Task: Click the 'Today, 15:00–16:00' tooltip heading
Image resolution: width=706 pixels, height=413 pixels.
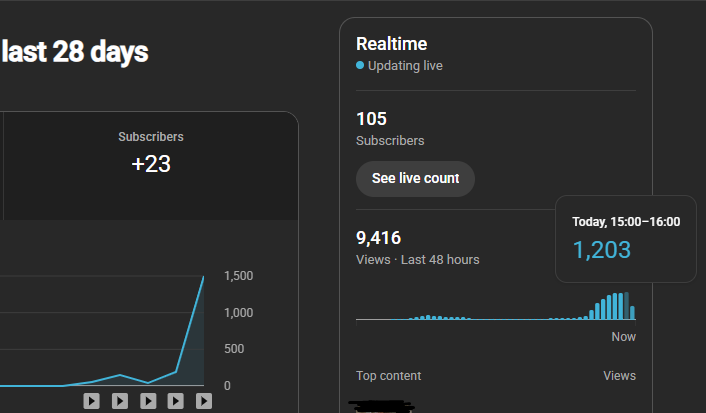Action: point(626,222)
